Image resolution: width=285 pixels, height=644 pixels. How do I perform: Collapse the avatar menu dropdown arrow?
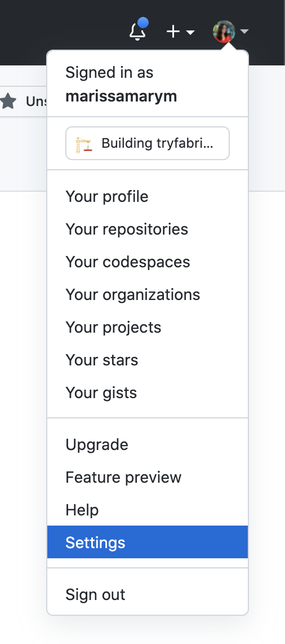click(x=244, y=32)
